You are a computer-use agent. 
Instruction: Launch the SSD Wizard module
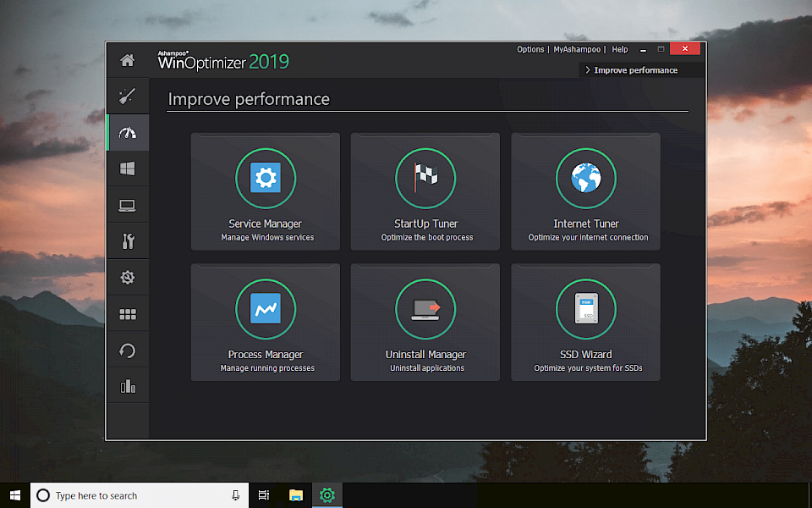(x=585, y=323)
